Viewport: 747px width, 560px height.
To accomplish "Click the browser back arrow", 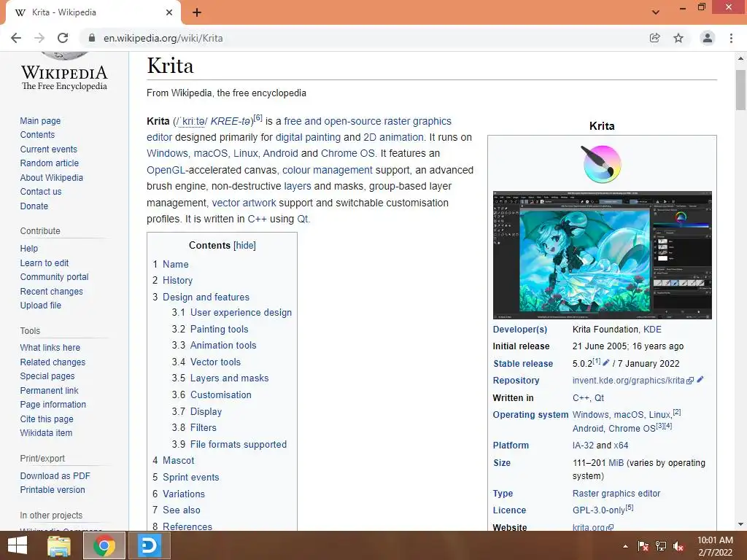I will (16, 38).
